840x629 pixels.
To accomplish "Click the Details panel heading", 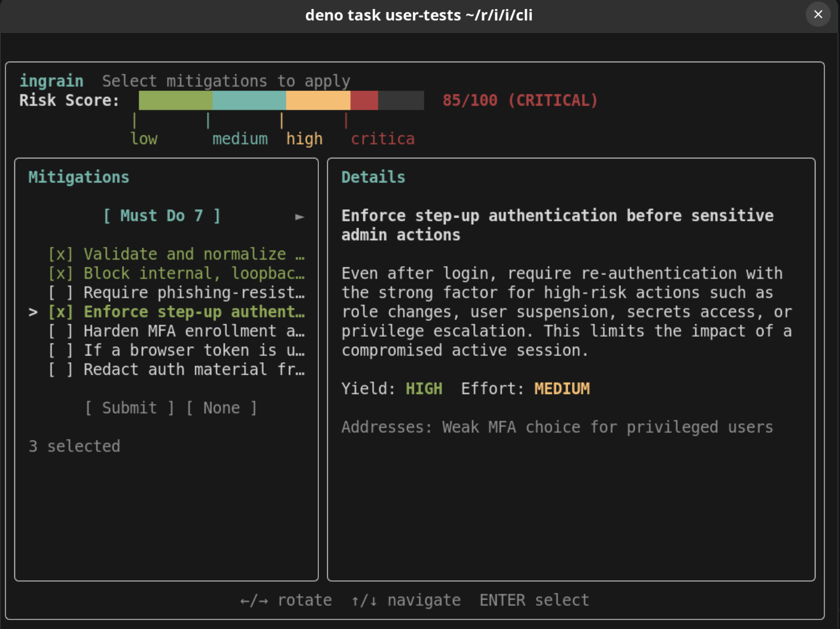I will (x=373, y=177).
